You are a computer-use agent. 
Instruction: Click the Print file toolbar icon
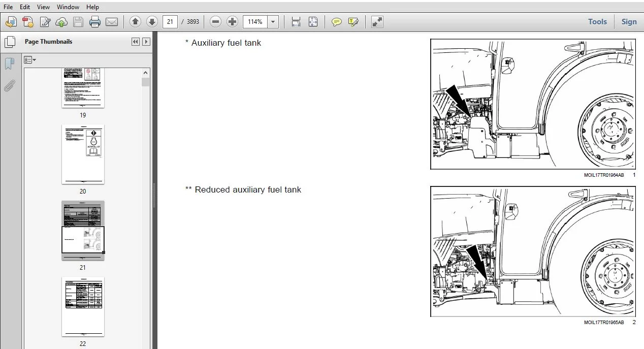pos(95,22)
